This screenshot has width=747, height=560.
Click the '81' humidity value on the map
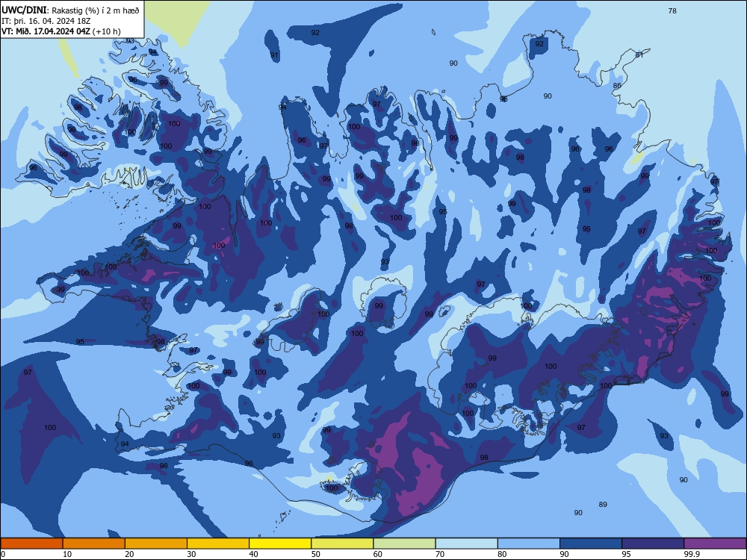(x=639, y=55)
